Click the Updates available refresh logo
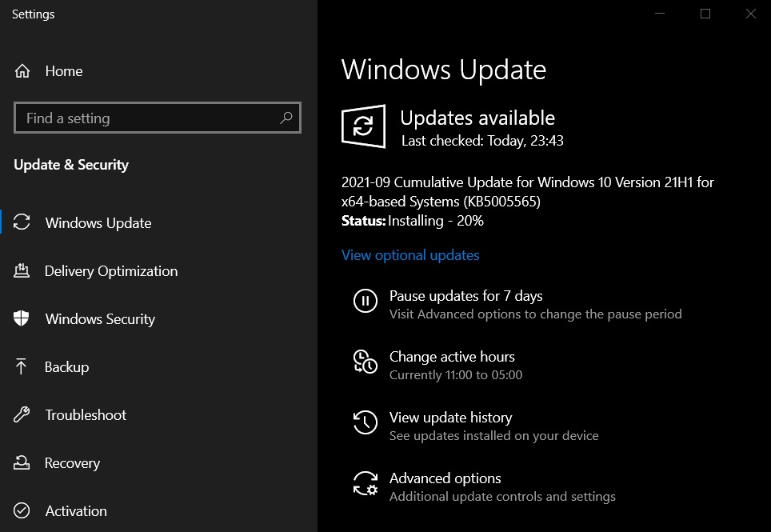771x532 pixels. pyautogui.click(x=364, y=126)
